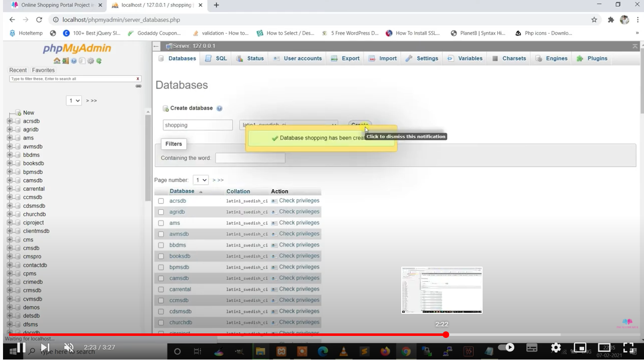Tick the camsdb database checkbox

click(x=161, y=278)
